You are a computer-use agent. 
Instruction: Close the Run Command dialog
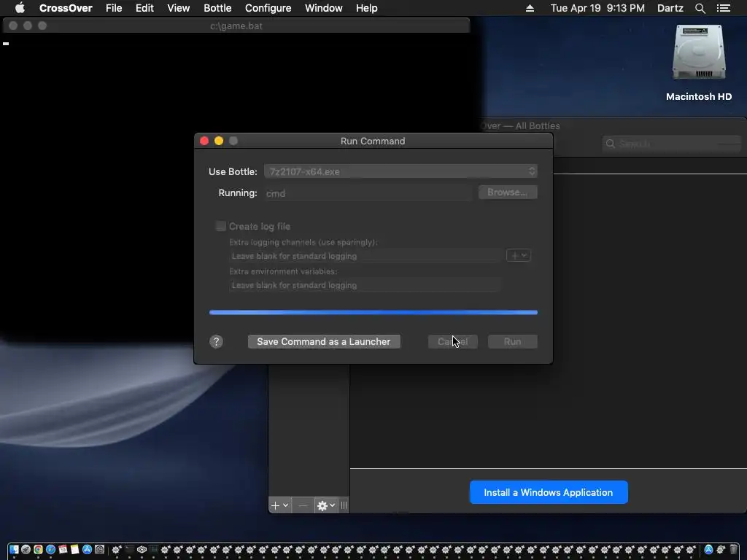(x=204, y=141)
